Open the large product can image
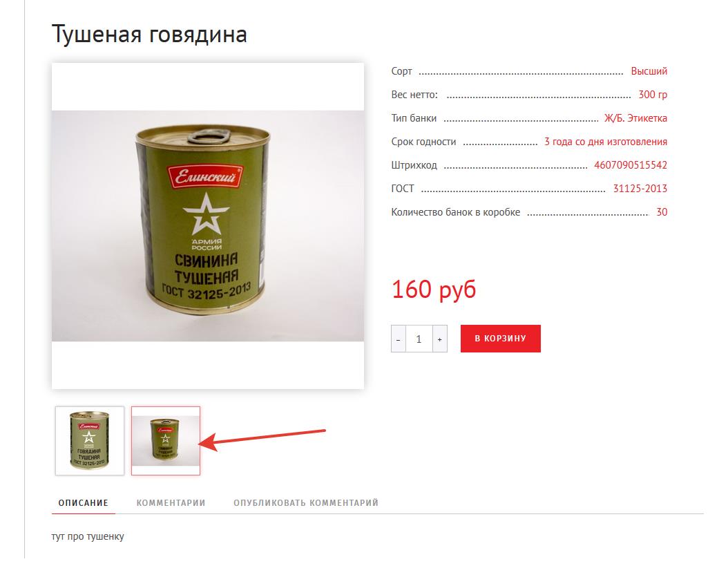This screenshot has height=566, width=728. [208, 226]
